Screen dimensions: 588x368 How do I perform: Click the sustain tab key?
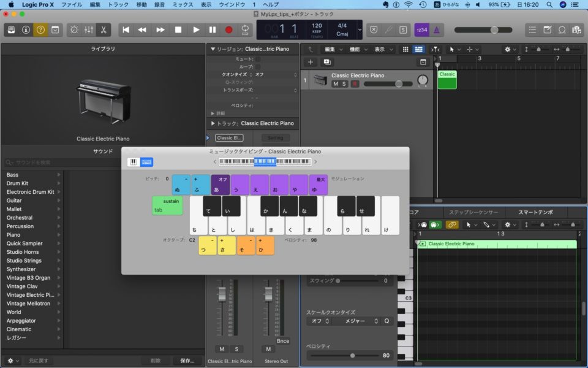[167, 205]
